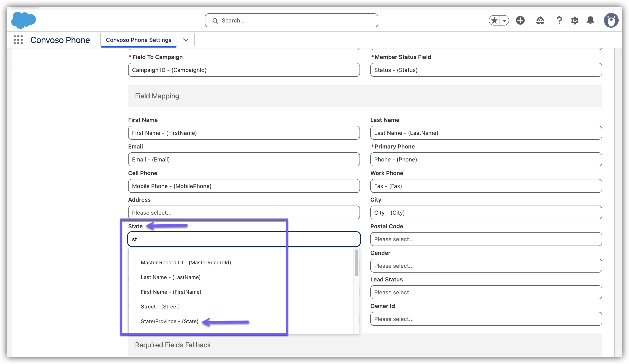Expand the chevron next to Convoso Phone Settings

click(x=185, y=40)
